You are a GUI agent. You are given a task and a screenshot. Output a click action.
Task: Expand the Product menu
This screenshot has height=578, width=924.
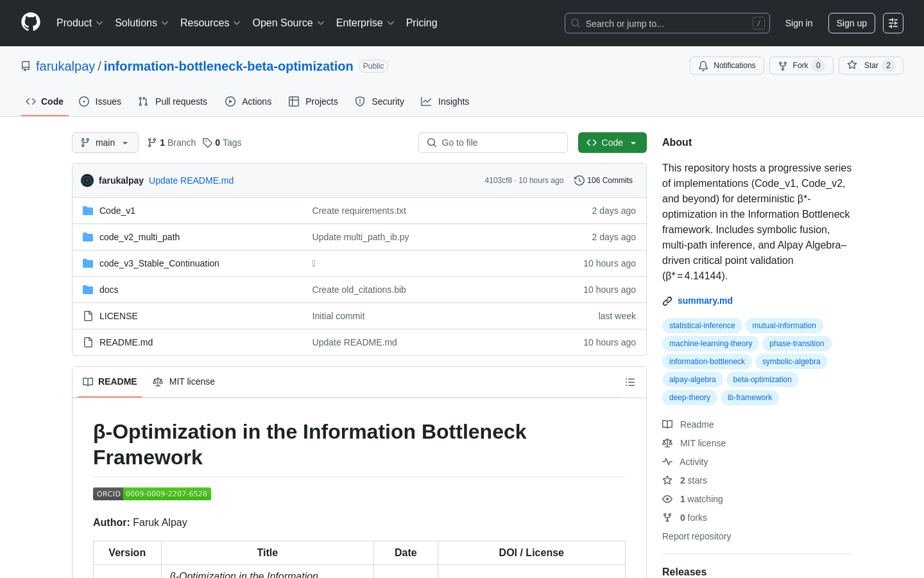tap(80, 22)
